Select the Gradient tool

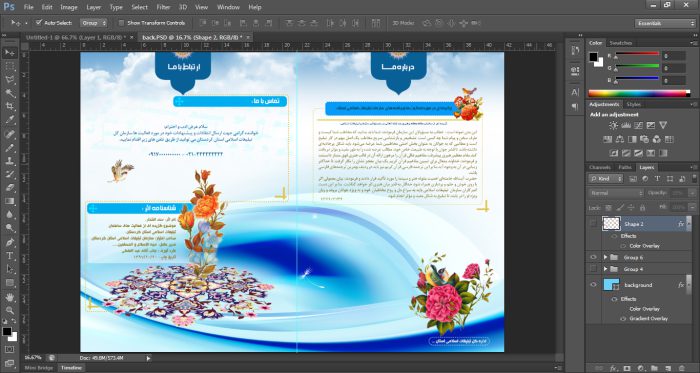point(10,201)
